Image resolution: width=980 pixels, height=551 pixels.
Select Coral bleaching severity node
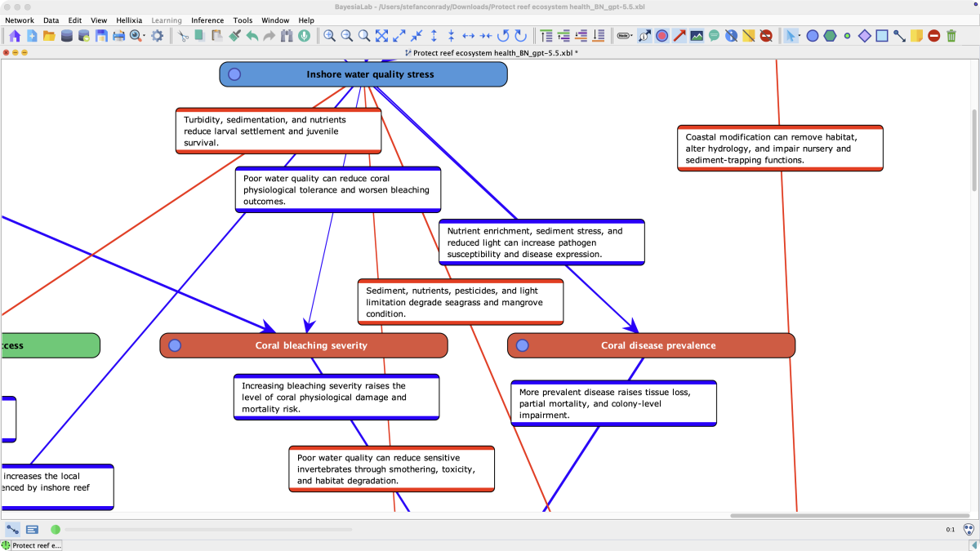(304, 345)
